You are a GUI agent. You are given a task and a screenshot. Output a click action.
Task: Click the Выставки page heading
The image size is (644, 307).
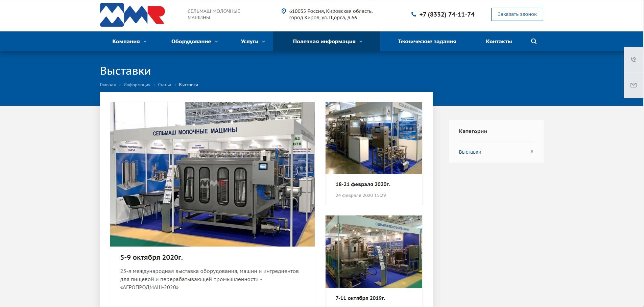pyautogui.click(x=125, y=71)
